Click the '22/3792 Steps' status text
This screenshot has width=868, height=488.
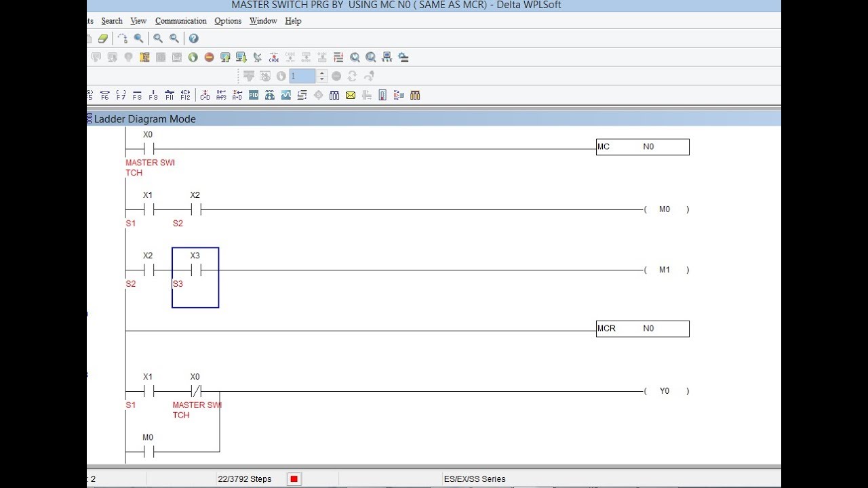[245, 479]
